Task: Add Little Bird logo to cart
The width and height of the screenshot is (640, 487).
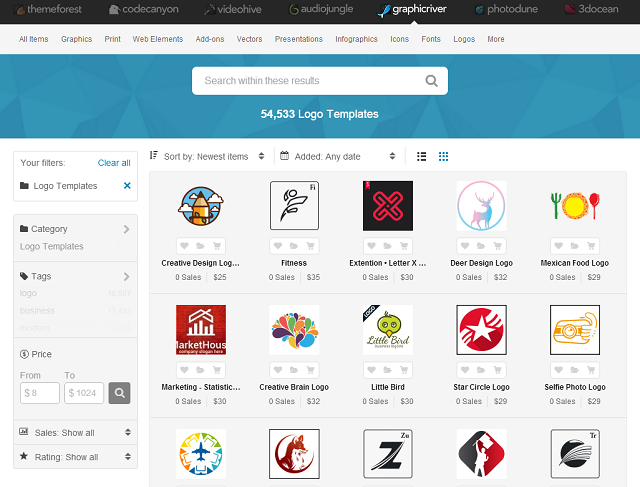Action: tap(404, 370)
